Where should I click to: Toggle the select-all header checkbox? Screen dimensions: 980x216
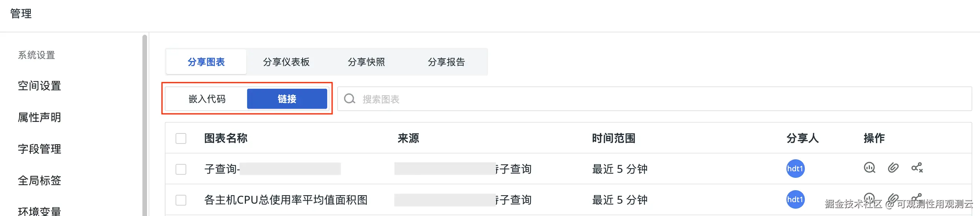181,138
